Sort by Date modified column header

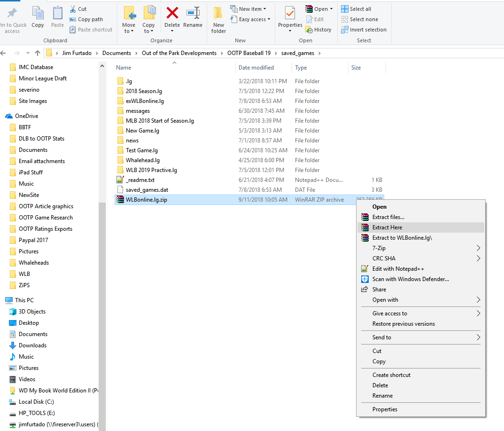point(256,68)
